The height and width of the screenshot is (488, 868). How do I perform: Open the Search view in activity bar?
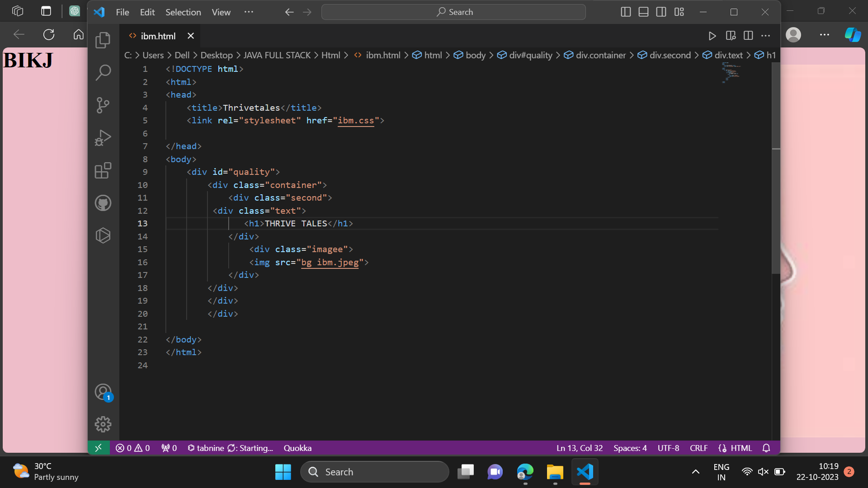(x=103, y=72)
